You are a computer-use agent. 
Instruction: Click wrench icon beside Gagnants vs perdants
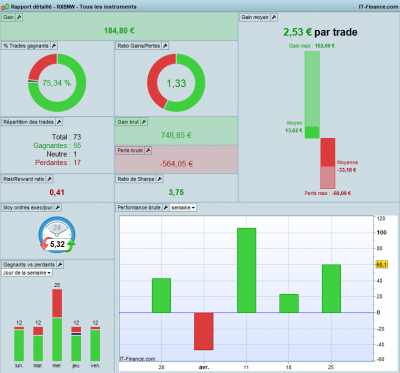pos(60,264)
